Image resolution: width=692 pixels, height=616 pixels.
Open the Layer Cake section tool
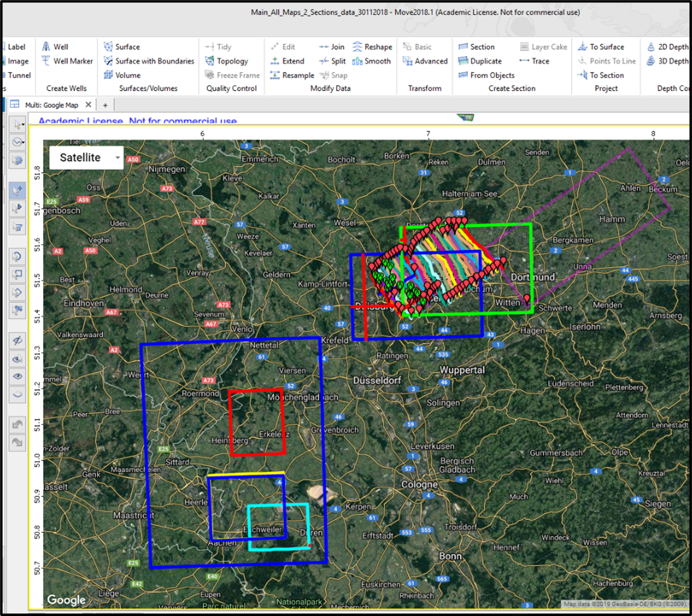(543, 47)
